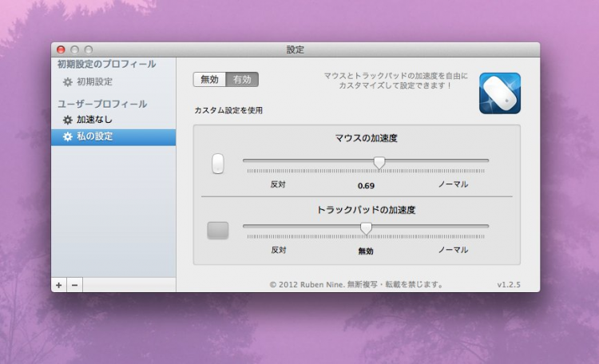
Task: Click 反対 label under mouse slider
Action: coord(278,184)
